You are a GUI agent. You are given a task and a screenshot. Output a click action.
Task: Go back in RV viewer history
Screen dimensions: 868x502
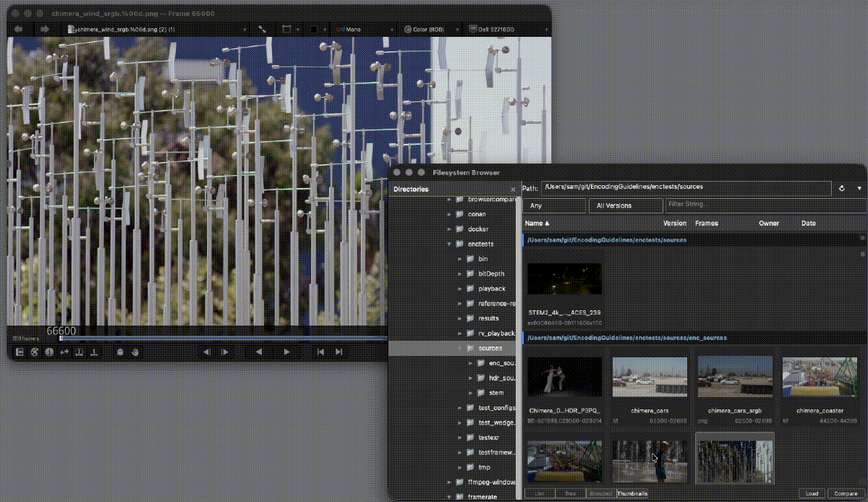(x=18, y=29)
